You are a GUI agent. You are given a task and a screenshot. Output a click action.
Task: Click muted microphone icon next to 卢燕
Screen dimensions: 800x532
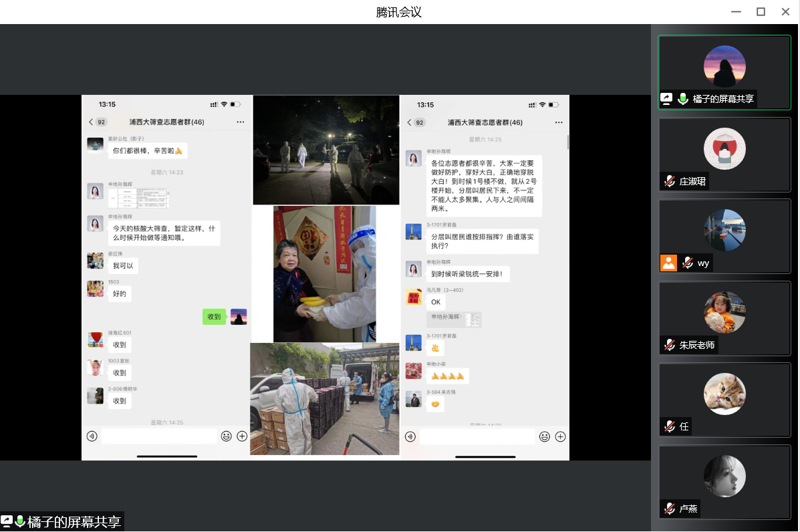pos(669,509)
